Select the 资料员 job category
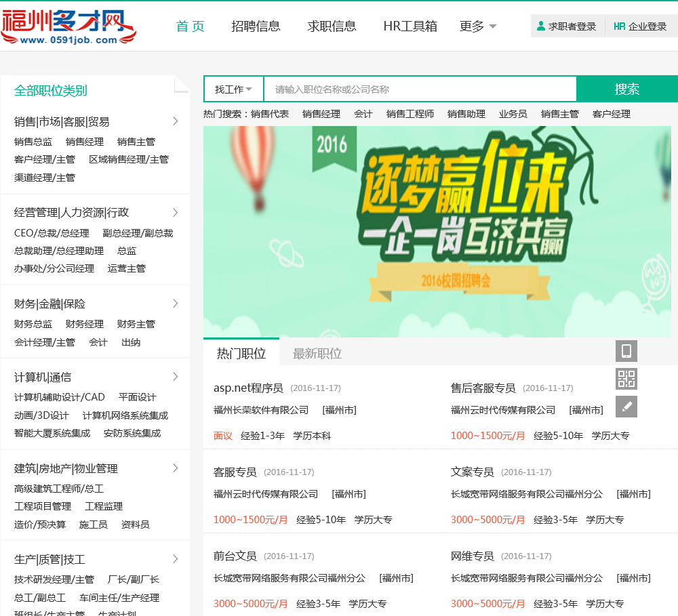The width and height of the screenshot is (678, 616). (x=136, y=525)
